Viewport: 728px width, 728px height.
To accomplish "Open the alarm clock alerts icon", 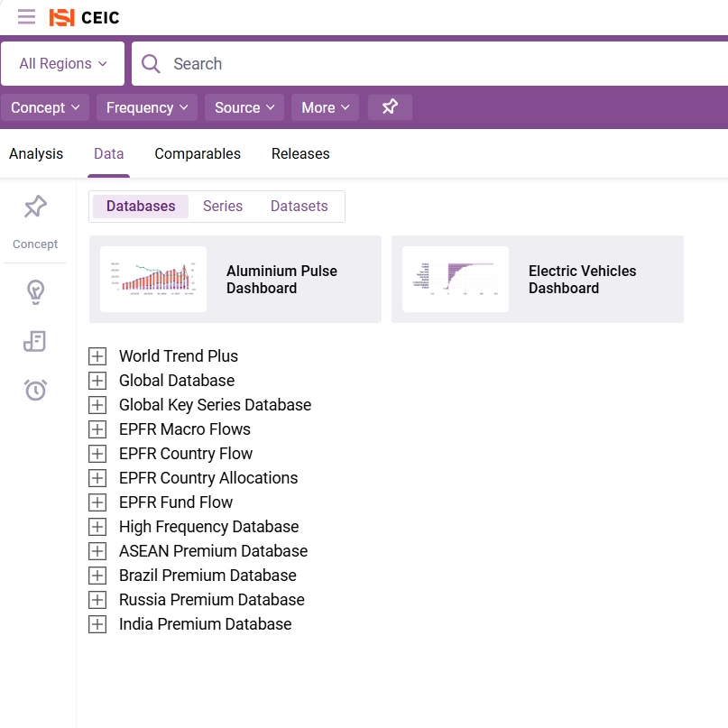I will click(35, 390).
